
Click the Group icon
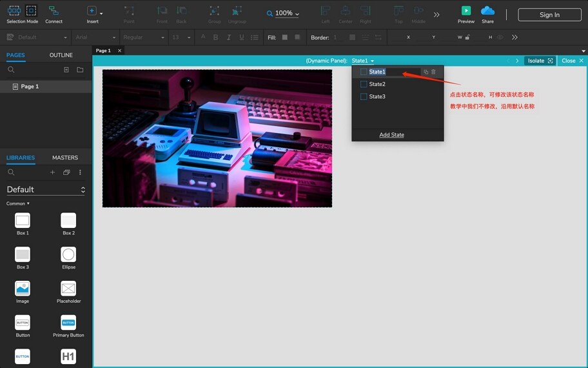coord(215,10)
